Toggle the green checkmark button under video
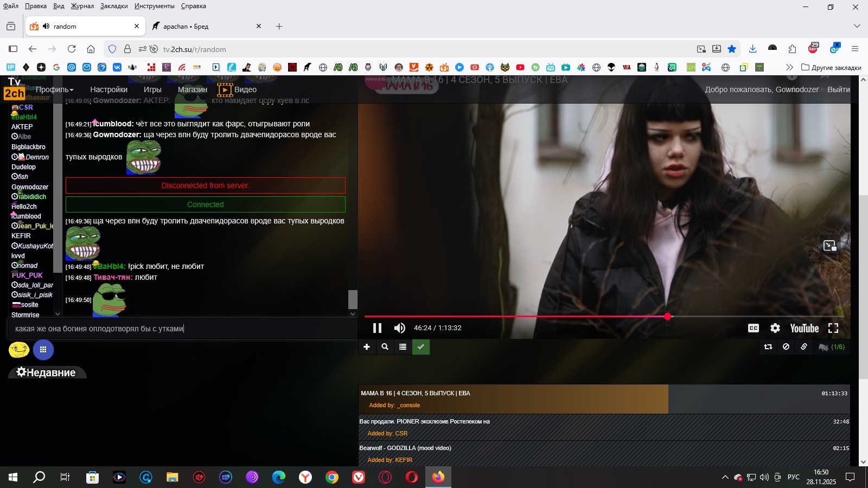The height and width of the screenshot is (488, 868). point(420,347)
